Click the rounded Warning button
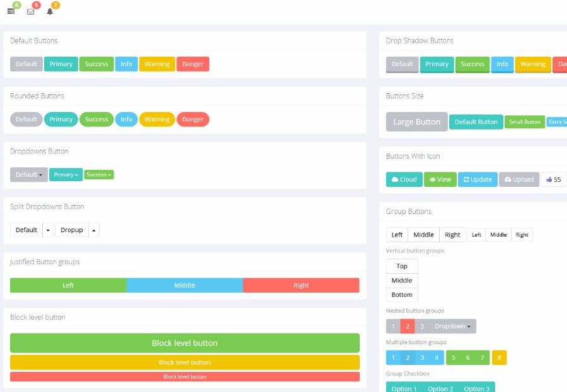 (x=157, y=119)
